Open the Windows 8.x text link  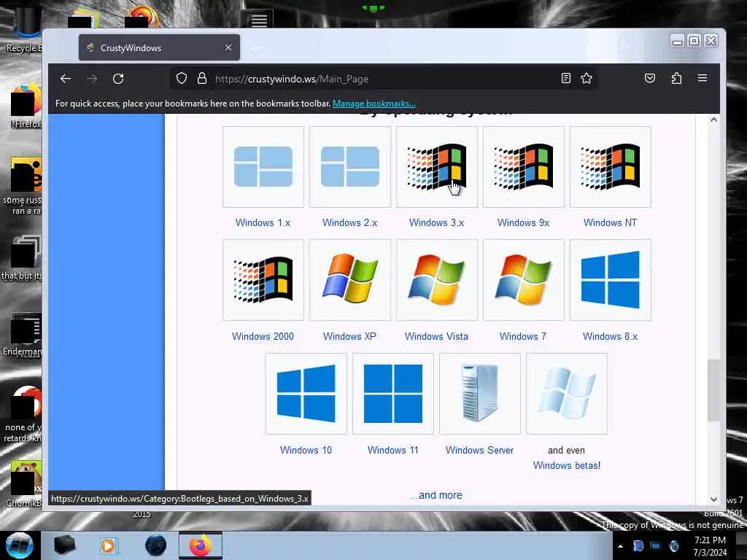click(x=611, y=337)
